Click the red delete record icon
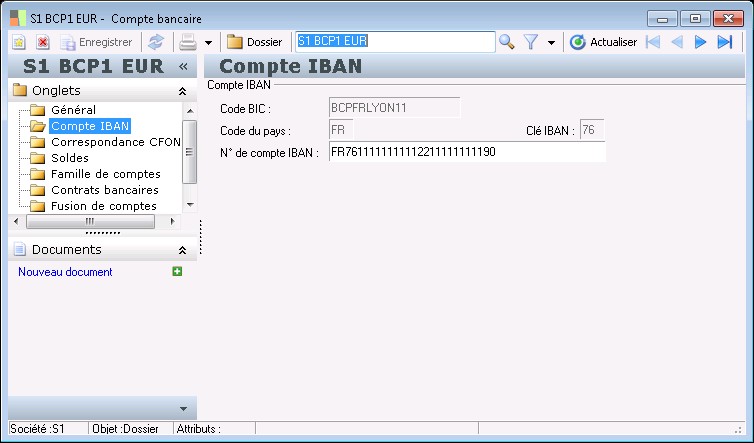 click(x=43, y=42)
